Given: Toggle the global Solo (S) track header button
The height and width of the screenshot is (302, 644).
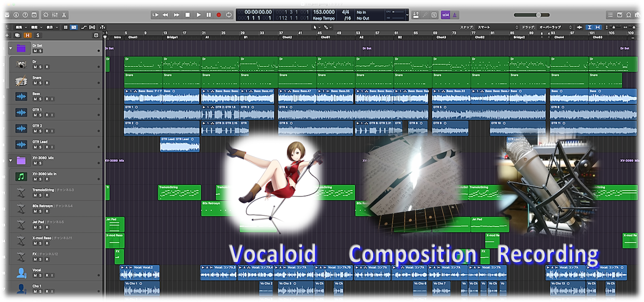Looking at the screenshot, I should point(38,36).
